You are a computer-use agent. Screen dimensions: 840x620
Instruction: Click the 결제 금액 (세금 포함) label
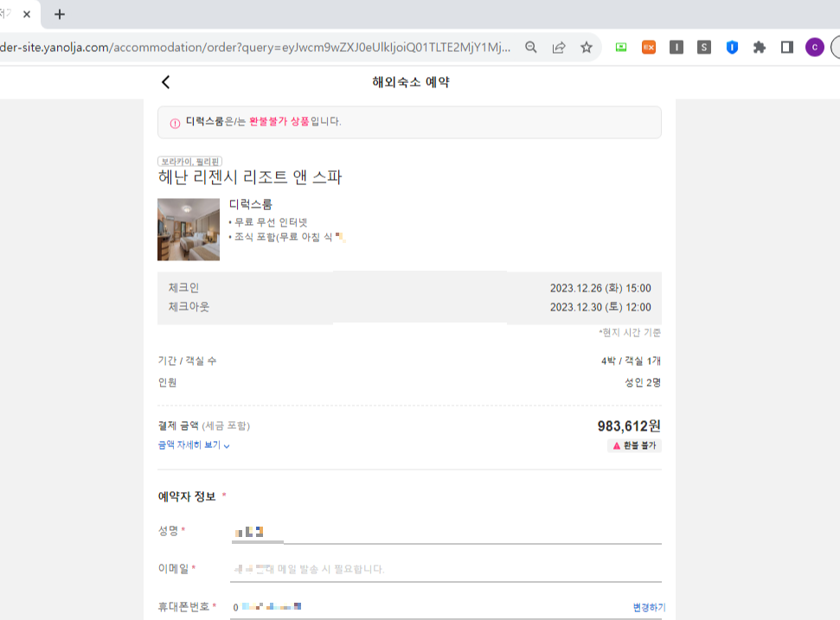[x=203, y=425]
